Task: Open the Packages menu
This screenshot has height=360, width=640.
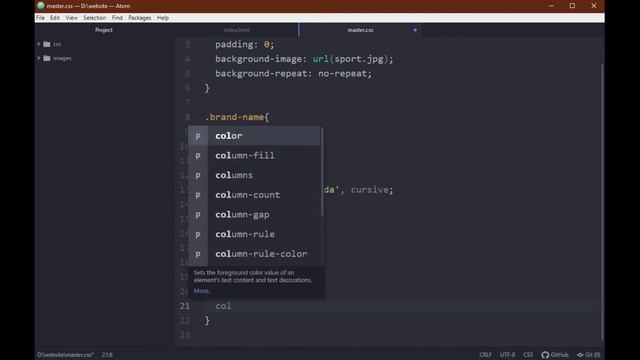Action: [140, 18]
